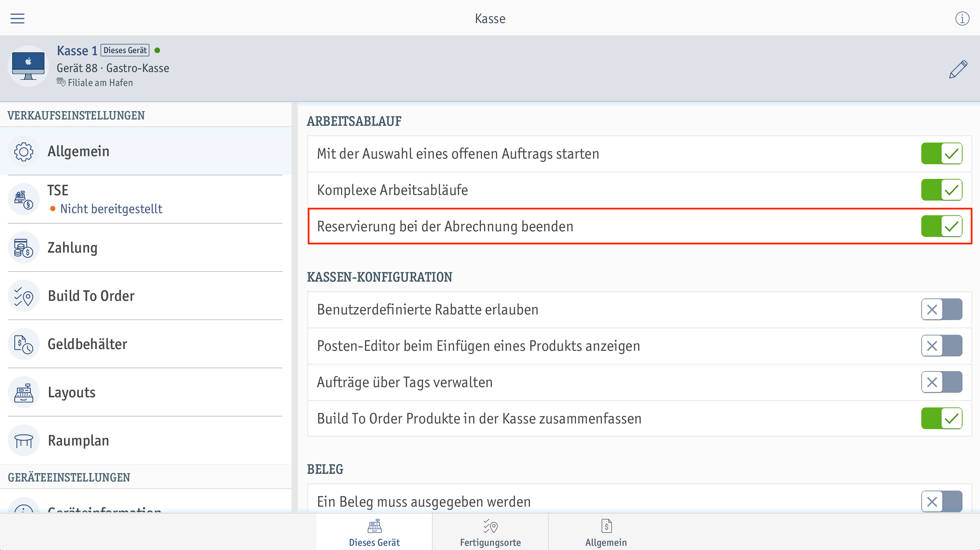Click the Zahlung coins icon

click(23, 248)
